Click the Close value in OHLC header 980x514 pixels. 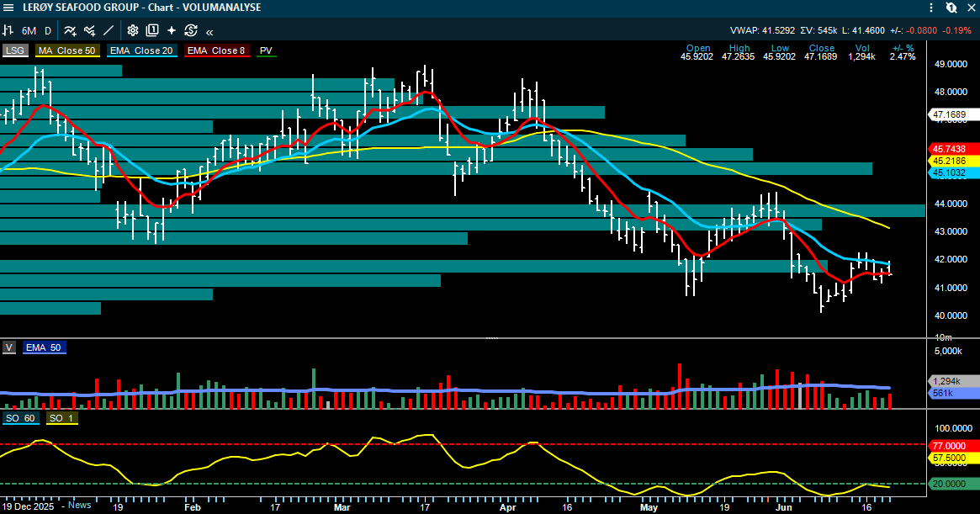pyautogui.click(x=821, y=57)
